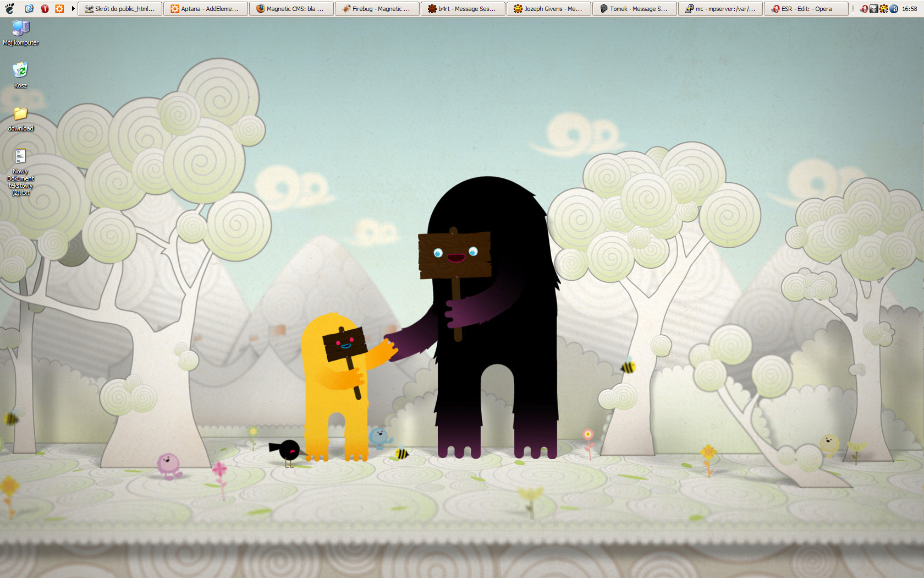The width and height of the screenshot is (924, 578).
Task: Click the Opera icon in the system tray
Action: click(864, 9)
